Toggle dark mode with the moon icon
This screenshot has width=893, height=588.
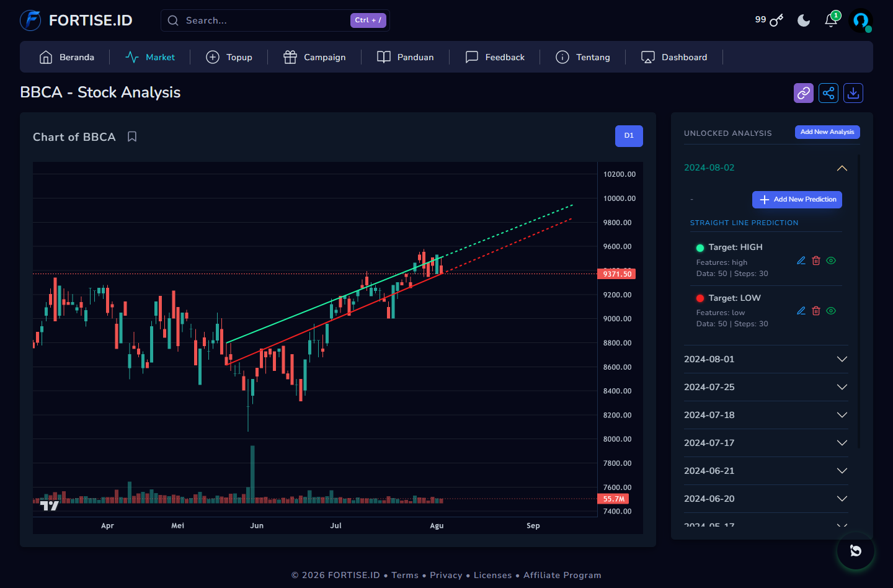click(804, 20)
